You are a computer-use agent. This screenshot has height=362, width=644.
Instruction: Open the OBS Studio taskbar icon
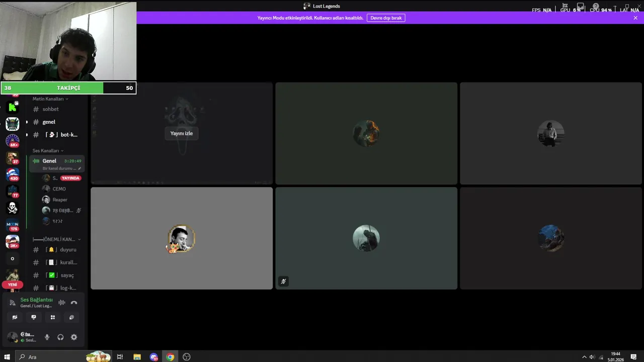tap(187, 357)
